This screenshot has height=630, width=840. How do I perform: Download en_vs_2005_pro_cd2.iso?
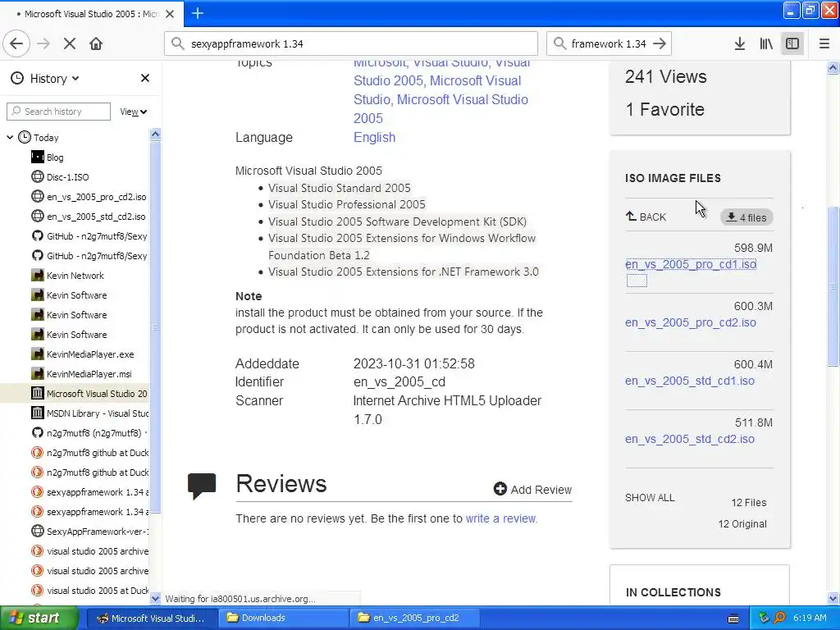tap(691, 322)
